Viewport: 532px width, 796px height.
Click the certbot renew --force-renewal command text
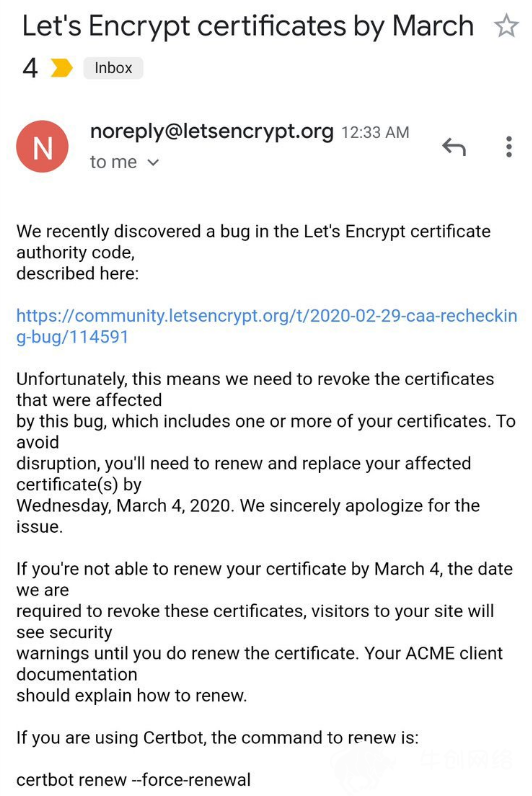tap(134, 780)
